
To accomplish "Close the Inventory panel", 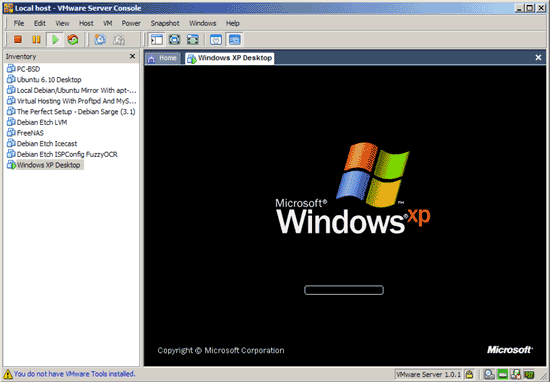I will coord(132,56).
